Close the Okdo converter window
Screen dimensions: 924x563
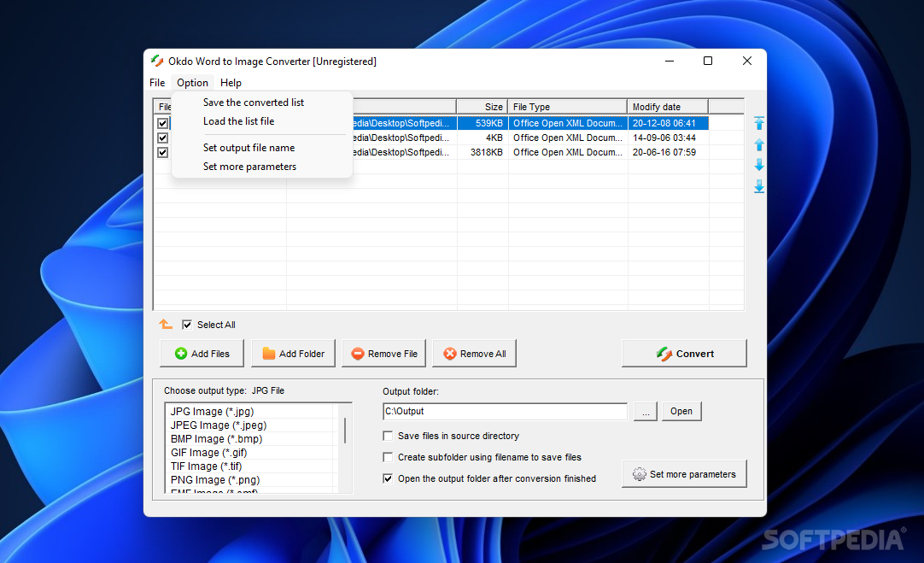746,61
